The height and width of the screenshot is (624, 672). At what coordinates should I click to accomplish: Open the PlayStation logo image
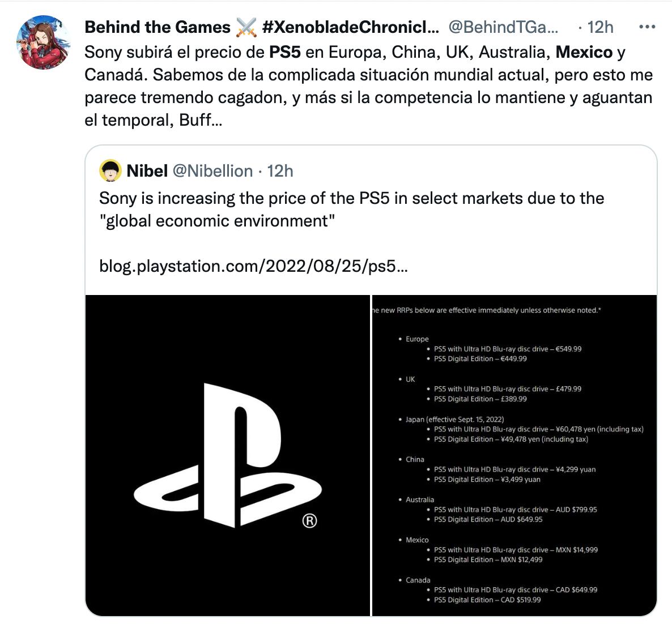[227, 455]
